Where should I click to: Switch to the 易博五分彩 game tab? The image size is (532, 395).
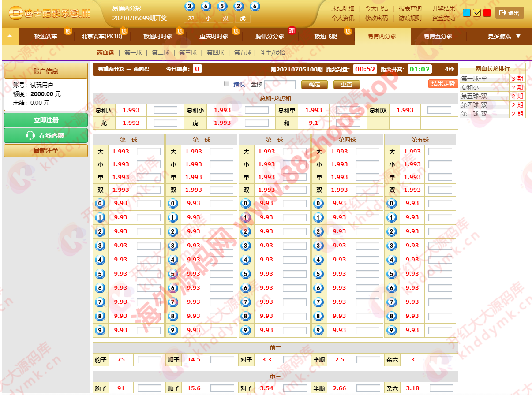(438, 36)
